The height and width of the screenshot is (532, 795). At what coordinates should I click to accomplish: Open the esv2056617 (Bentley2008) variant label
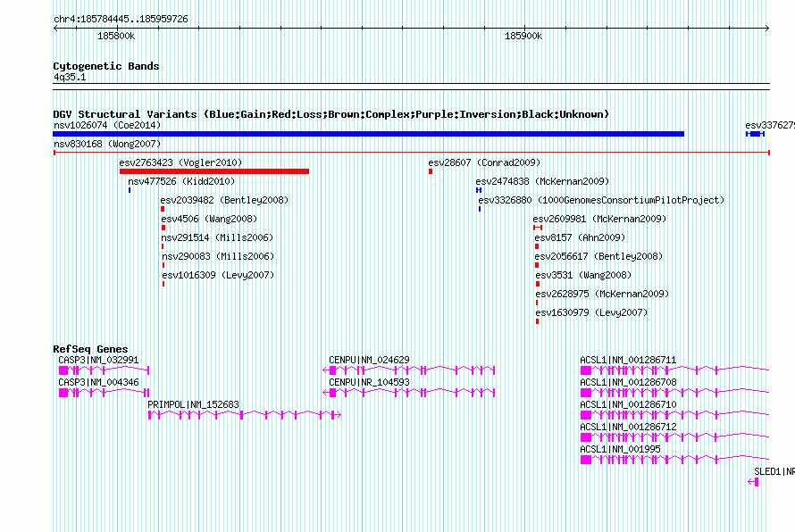(x=598, y=256)
